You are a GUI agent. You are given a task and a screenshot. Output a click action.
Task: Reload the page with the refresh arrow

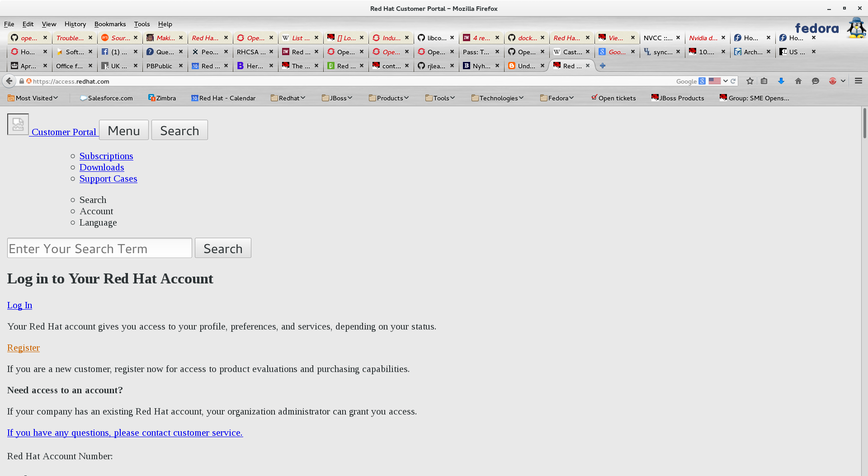(733, 81)
